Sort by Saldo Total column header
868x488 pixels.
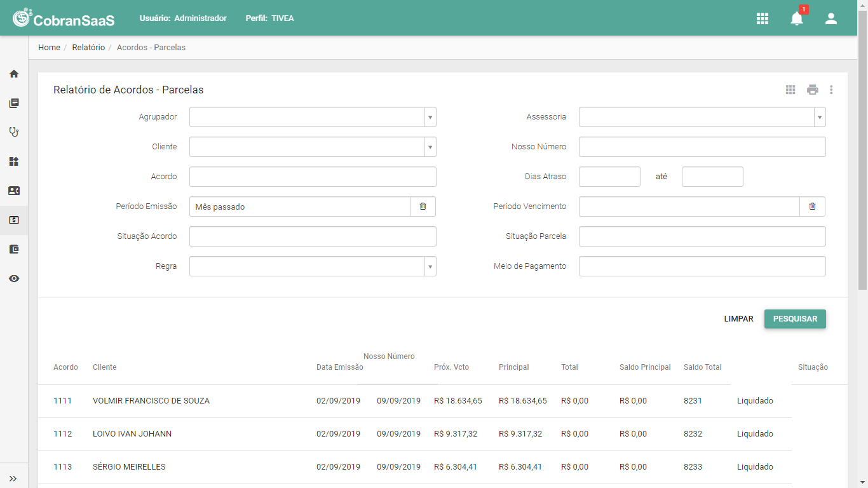(x=703, y=367)
